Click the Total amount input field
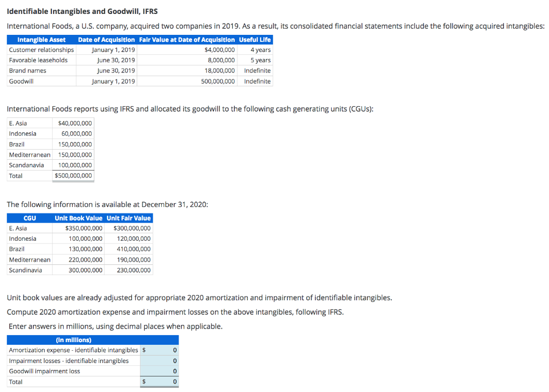 (159, 381)
